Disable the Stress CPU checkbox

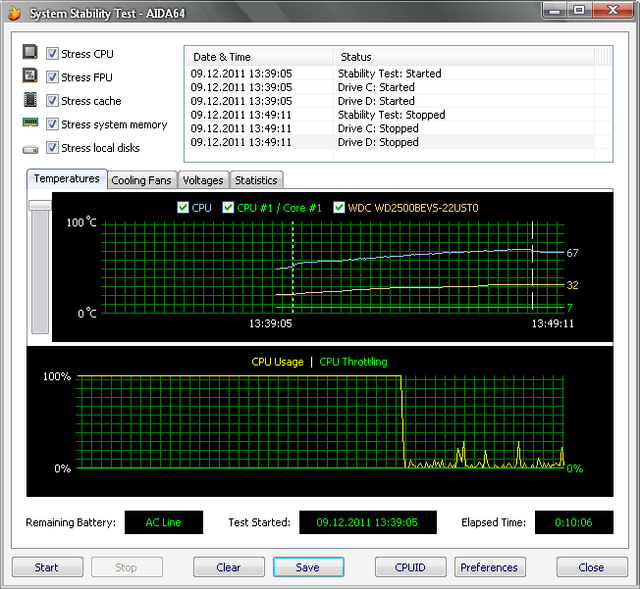pos(52,54)
